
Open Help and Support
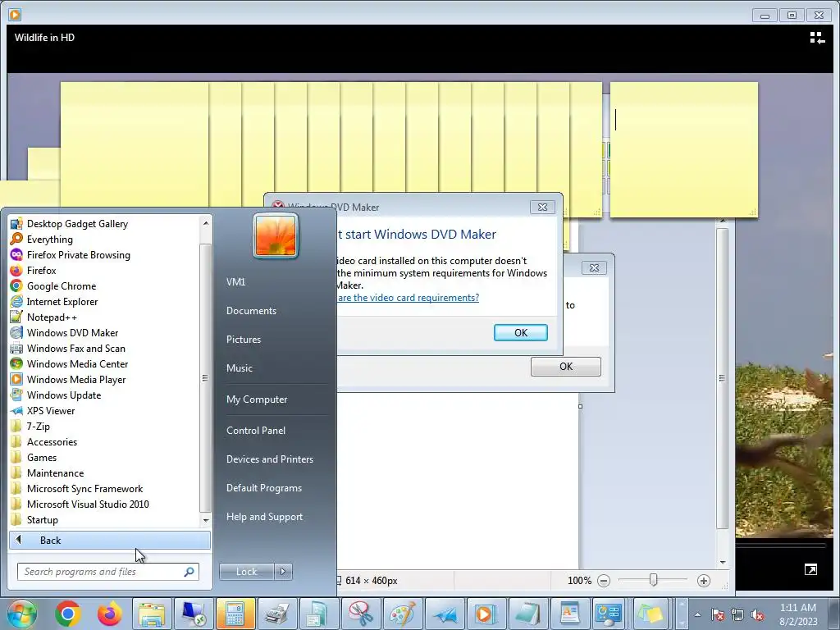(x=265, y=517)
